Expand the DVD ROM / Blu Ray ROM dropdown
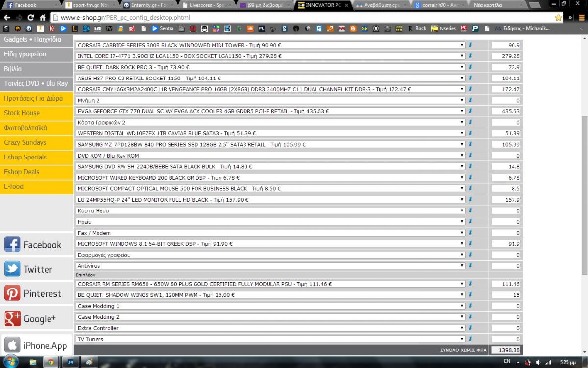Screen dimensions: 588x368 [270, 156]
